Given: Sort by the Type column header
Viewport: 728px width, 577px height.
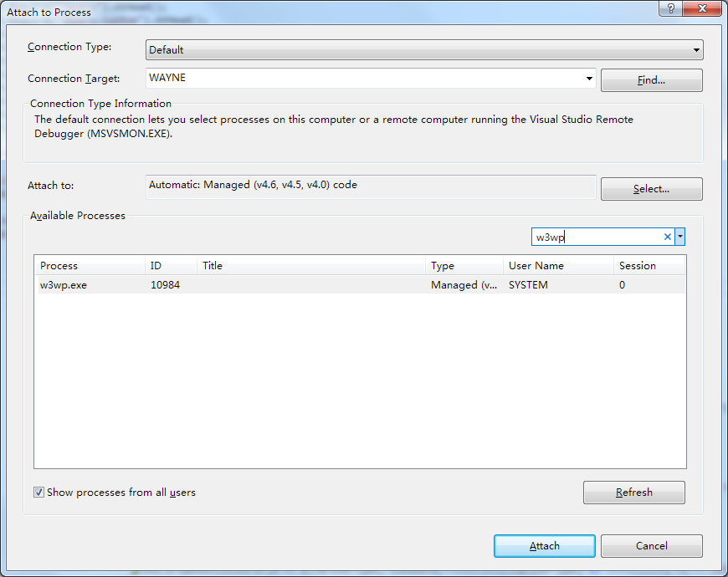Looking at the screenshot, I should pyautogui.click(x=464, y=266).
